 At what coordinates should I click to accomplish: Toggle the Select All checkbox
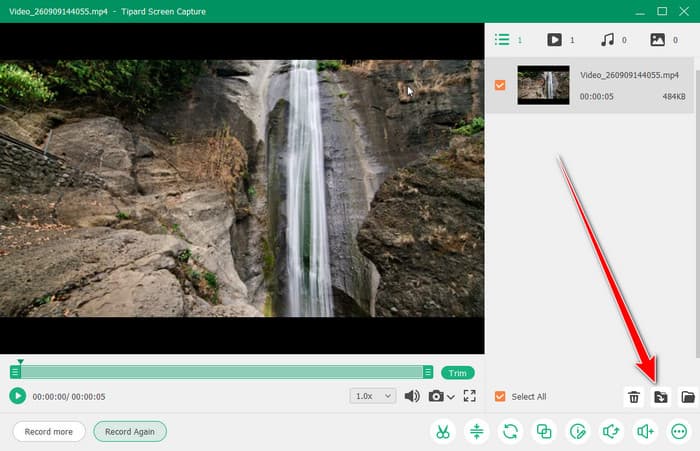(x=500, y=396)
